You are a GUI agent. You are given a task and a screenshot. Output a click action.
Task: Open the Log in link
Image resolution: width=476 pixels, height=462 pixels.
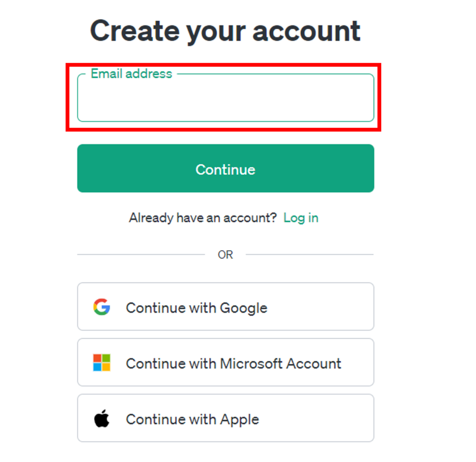(301, 218)
